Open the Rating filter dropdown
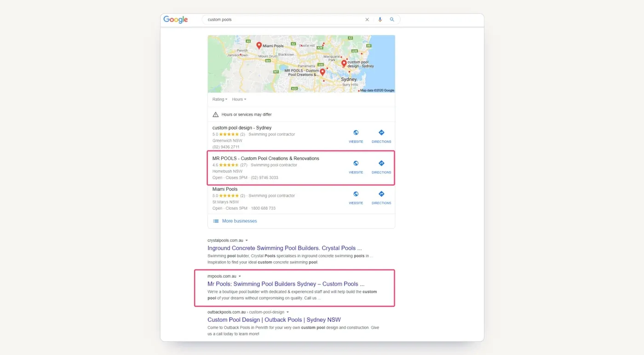The height and width of the screenshot is (355, 644). click(220, 99)
